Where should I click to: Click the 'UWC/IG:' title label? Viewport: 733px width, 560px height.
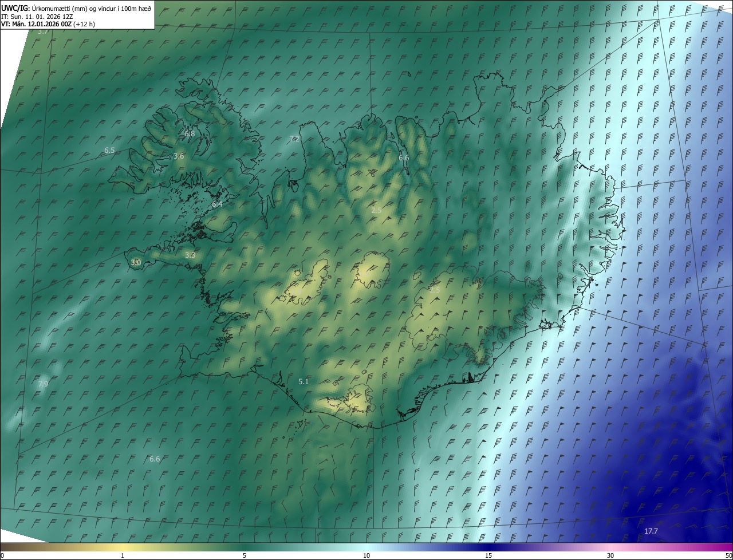click(x=15, y=8)
